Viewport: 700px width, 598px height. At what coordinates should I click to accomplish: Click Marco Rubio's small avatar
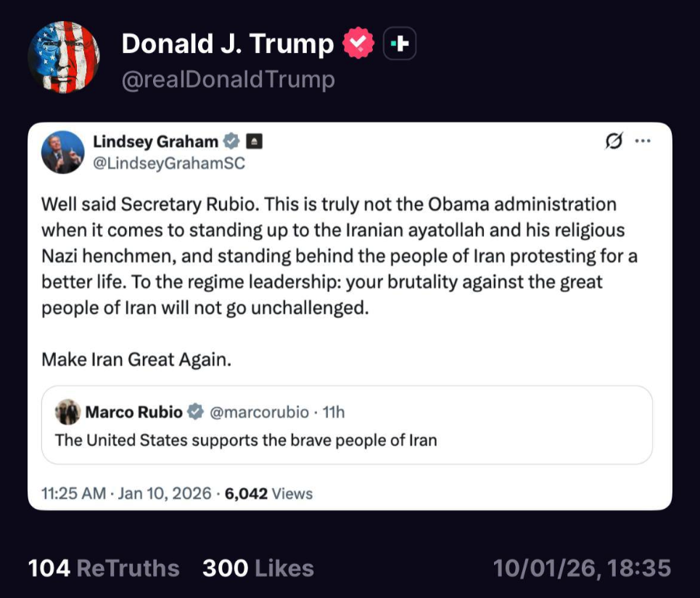pyautogui.click(x=67, y=412)
